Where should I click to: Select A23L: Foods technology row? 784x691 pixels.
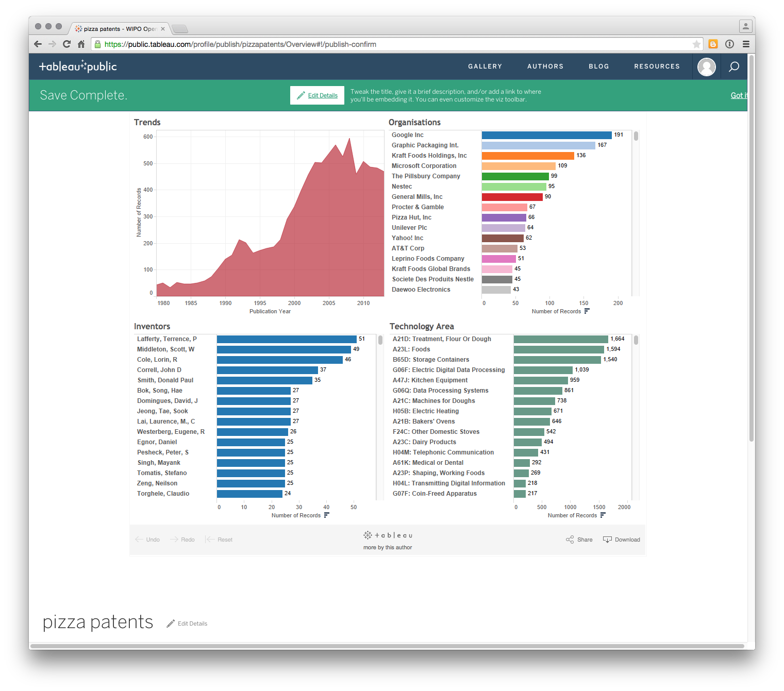pos(411,349)
